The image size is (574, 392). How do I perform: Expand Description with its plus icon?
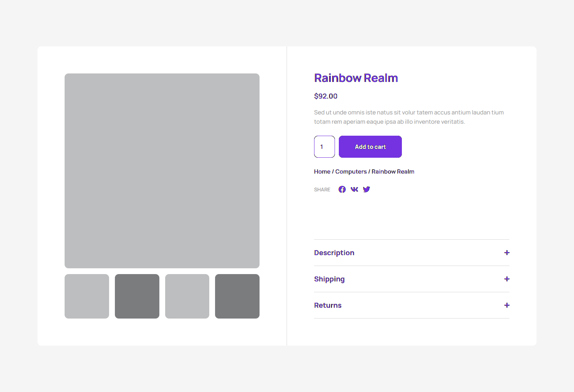coord(507,253)
